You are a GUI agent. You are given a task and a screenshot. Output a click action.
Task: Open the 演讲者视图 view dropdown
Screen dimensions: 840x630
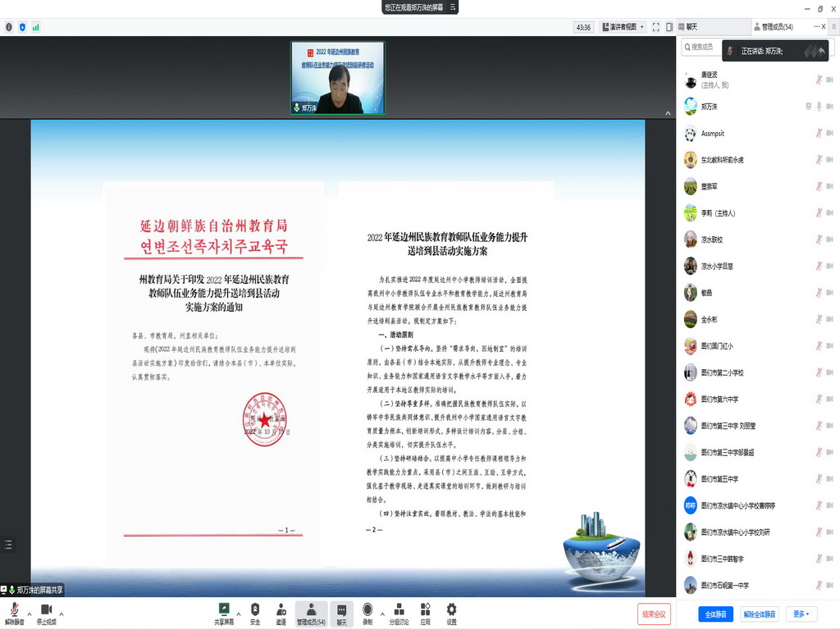(x=623, y=27)
